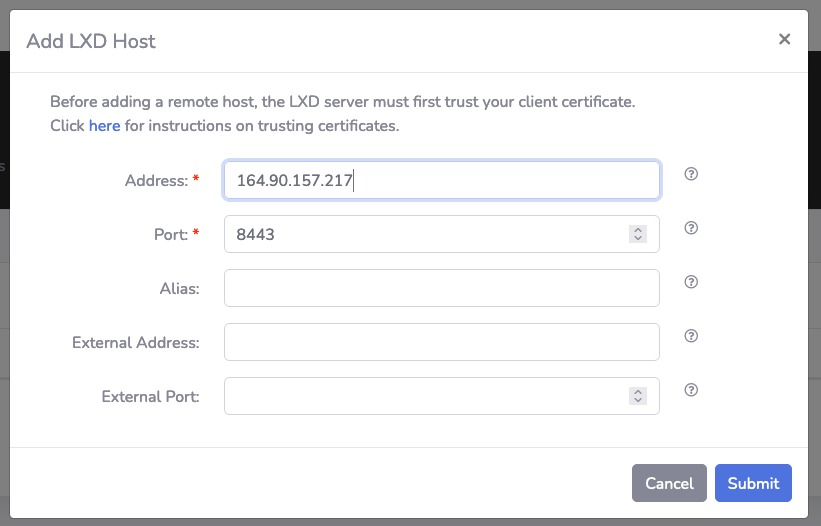The height and width of the screenshot is (526, 821).
Task: Select the empty Alias text box
Action: coord(441,288)
